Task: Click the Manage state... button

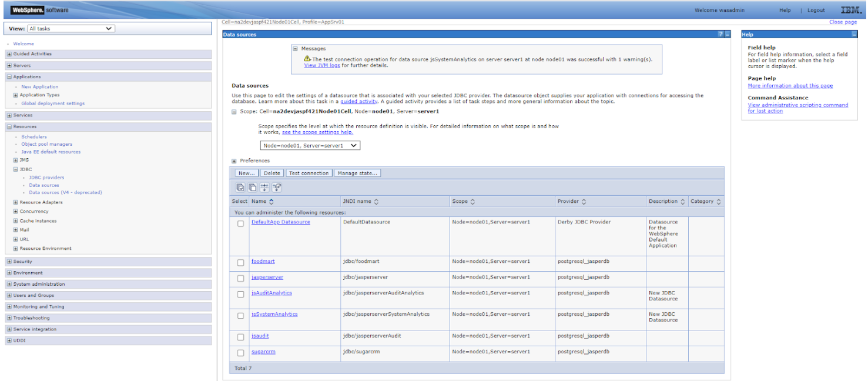Action: pos(357,173)
